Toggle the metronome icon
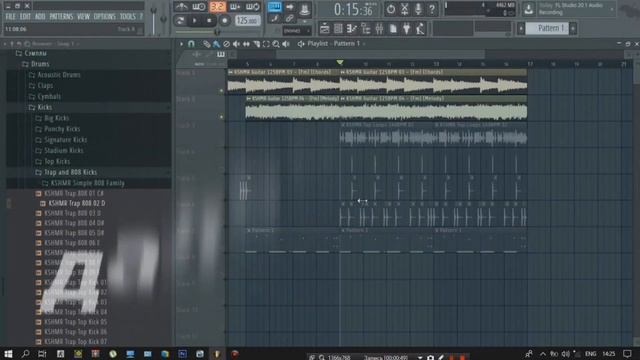The height and width of the screenshot is (360, 640). (181, 7)
